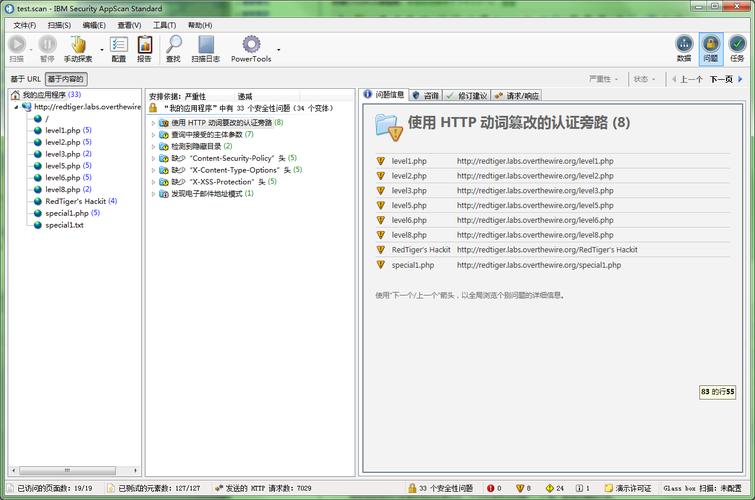Open the Scan button dropdown arrow
755x500 pixels.
31,50
